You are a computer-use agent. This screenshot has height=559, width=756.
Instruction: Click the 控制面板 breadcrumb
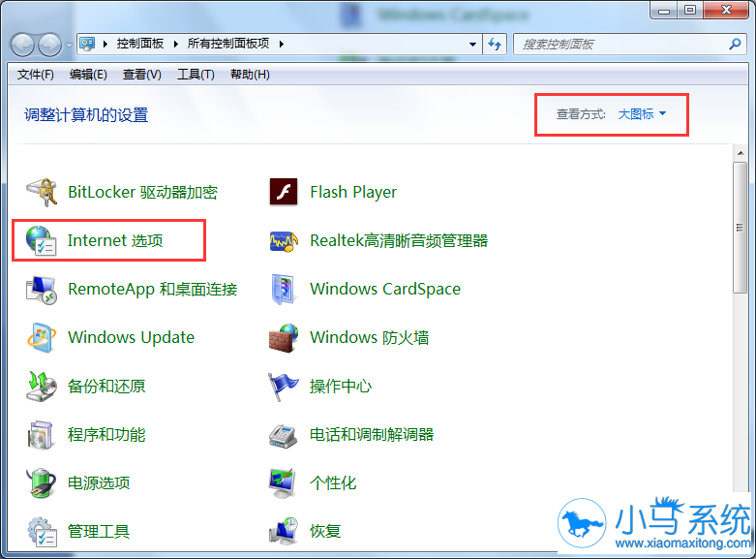coord(140,44)
